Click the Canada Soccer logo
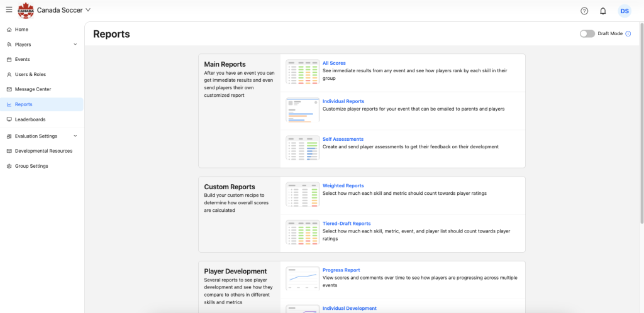The width and height of the screenshot is (644, 313). 26,10
